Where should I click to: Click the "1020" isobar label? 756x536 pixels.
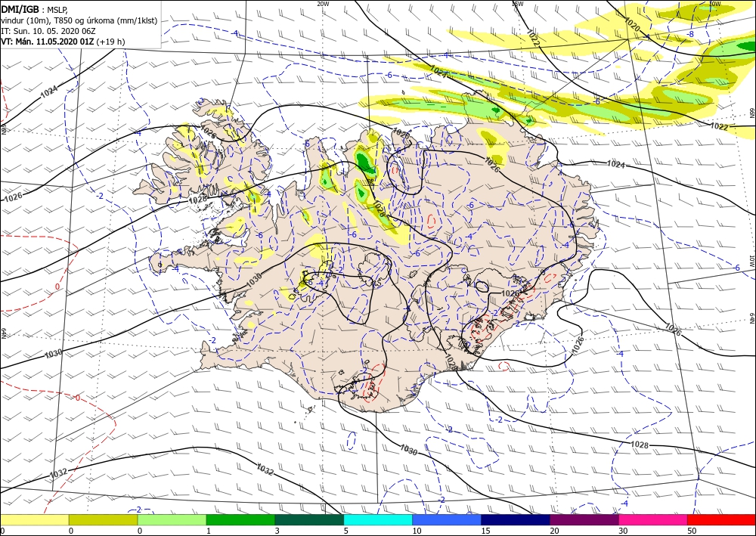click(631, 25)
